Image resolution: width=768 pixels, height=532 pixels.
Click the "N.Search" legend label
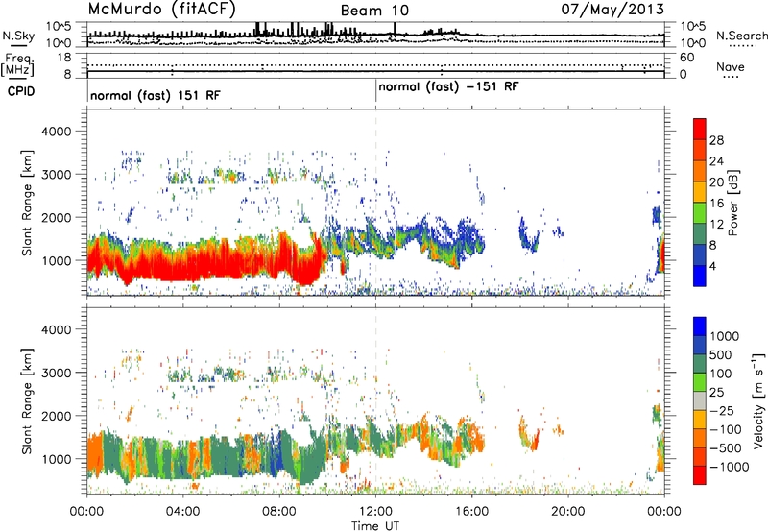click(741, 36)
